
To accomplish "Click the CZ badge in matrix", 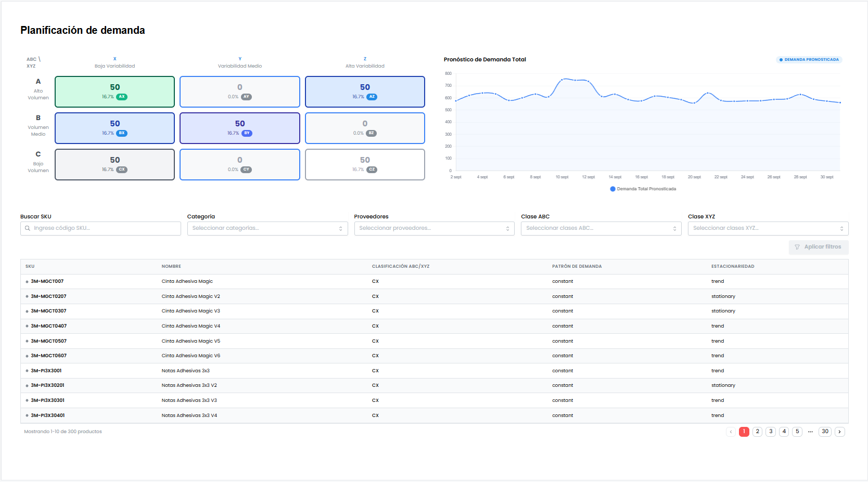I will pos(372,170).
